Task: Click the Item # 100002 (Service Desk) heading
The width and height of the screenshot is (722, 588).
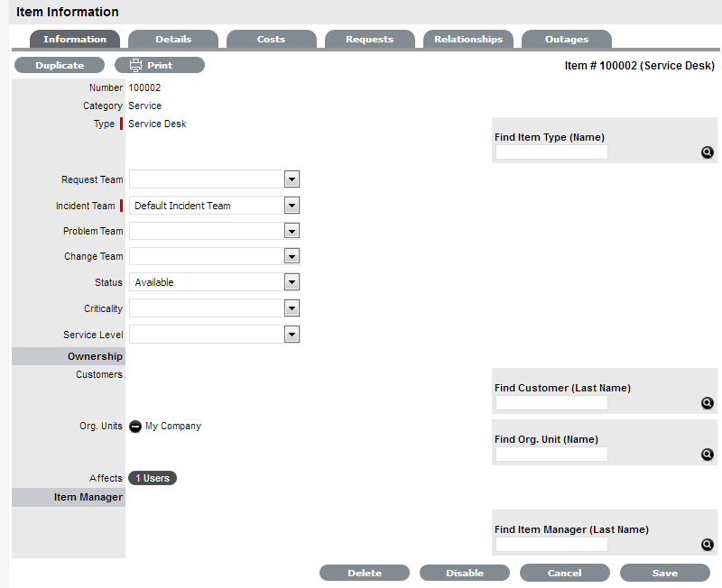Action: click(640, 65)
